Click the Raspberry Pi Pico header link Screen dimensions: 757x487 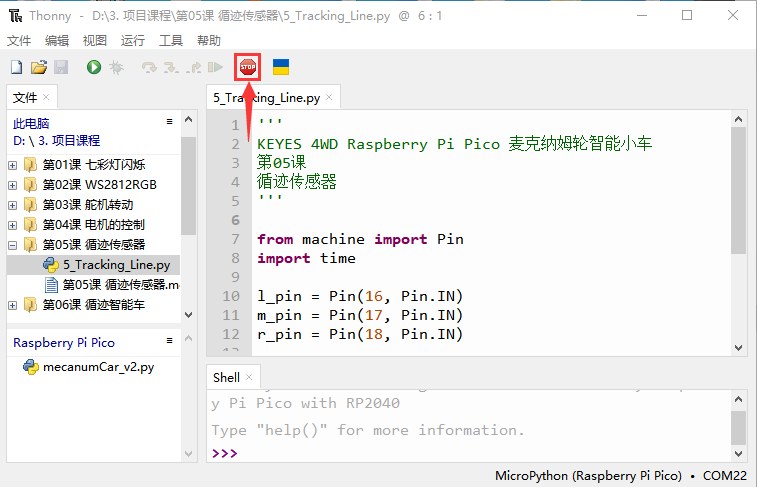point(64,343)
